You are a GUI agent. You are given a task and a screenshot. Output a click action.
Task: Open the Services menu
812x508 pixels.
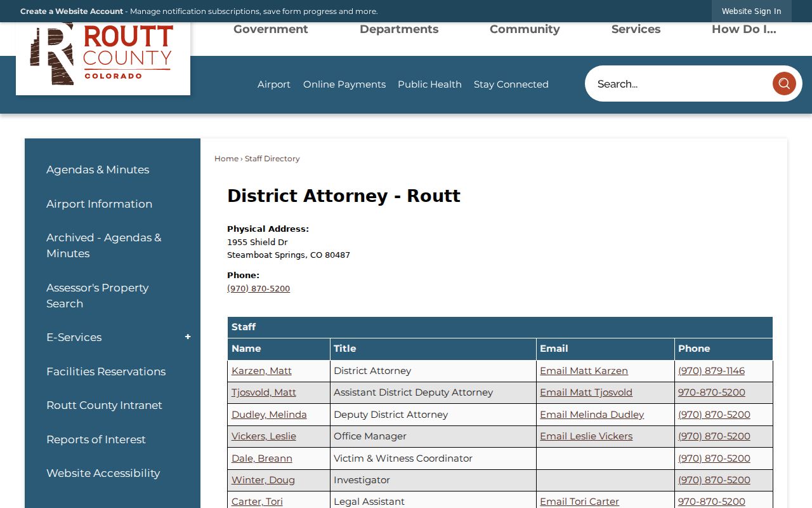point(636,29)
